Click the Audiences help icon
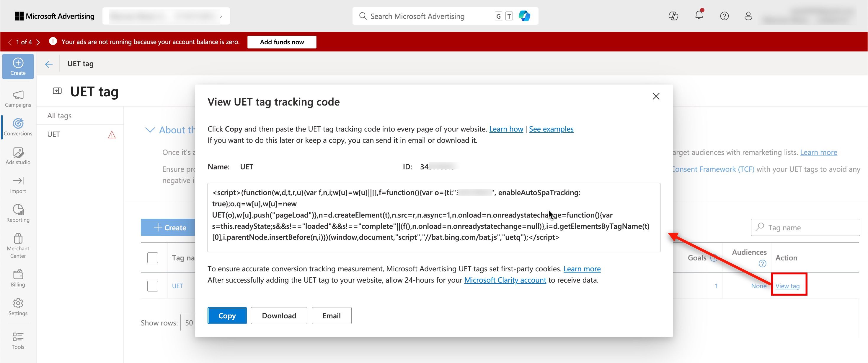 (x=762, y=263)
